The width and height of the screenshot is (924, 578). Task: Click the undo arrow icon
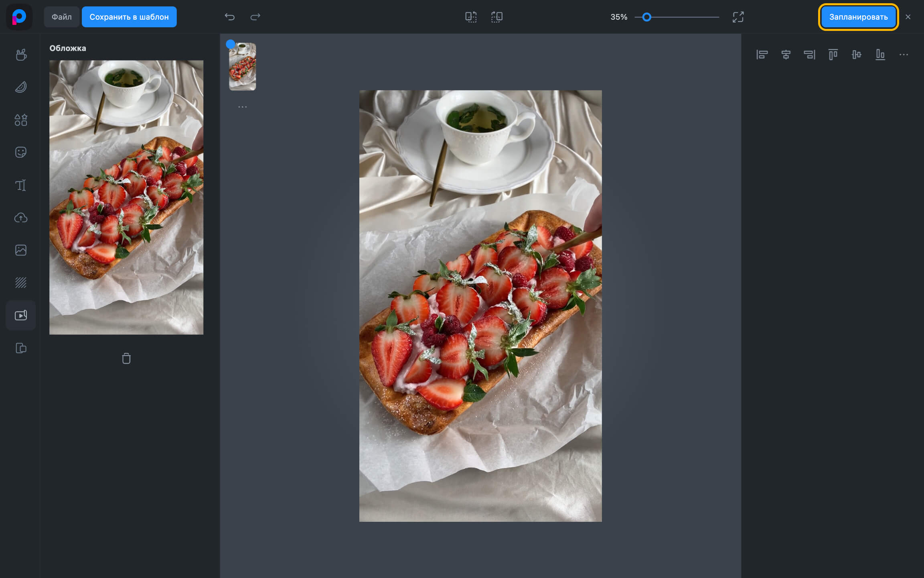pos(229,17)
